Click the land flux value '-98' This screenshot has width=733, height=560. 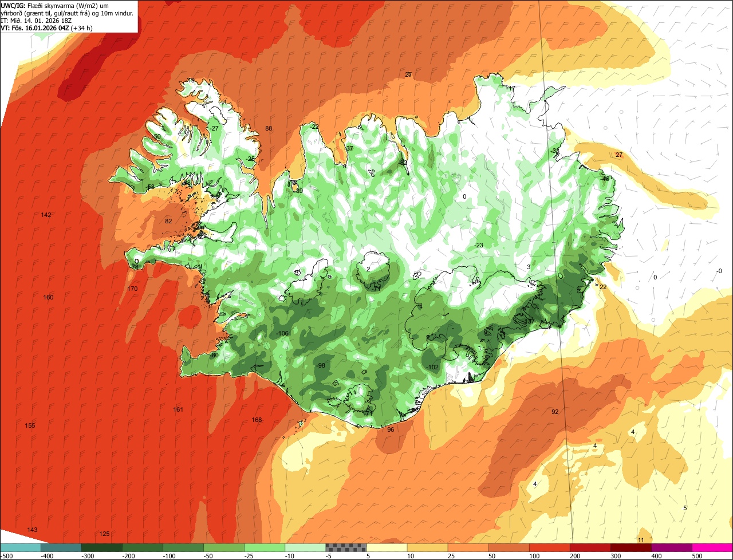[320, 366]
